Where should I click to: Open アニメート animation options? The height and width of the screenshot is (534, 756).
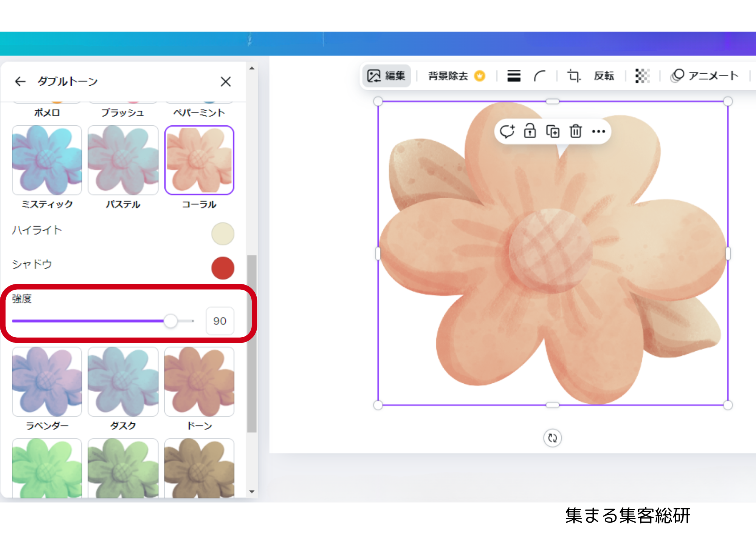[x=705, y=76]
